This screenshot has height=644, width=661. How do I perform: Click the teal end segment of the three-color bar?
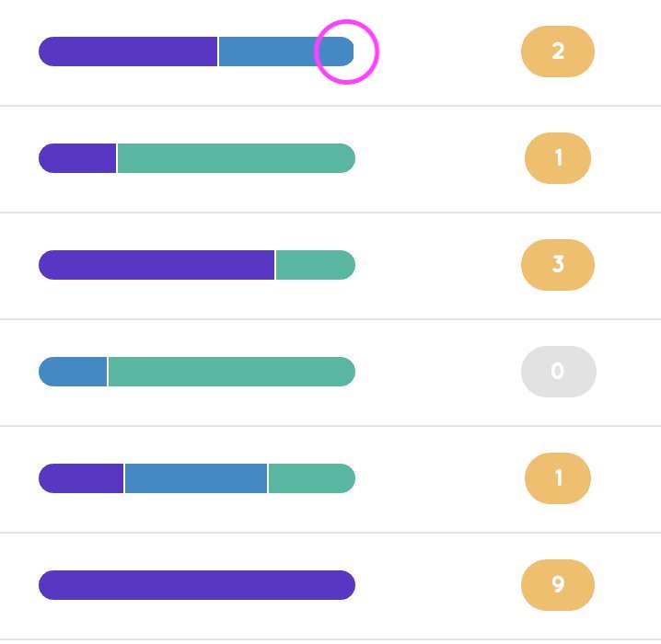pyautogui.click(x=312, y=478)
